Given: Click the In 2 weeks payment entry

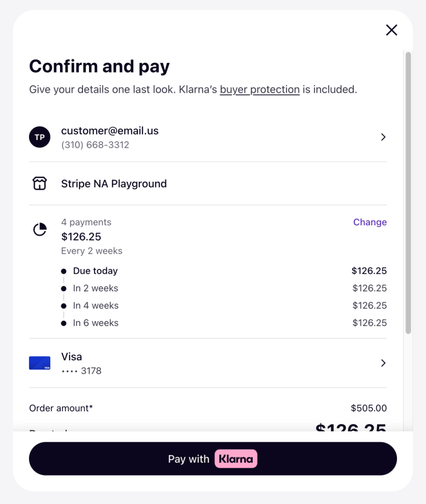Looking at the screenshot, I should point(96,288).
